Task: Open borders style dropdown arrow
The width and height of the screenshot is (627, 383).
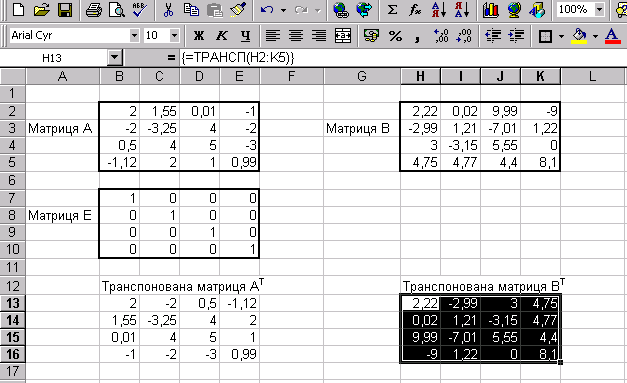Action: [x=561, y=36]
